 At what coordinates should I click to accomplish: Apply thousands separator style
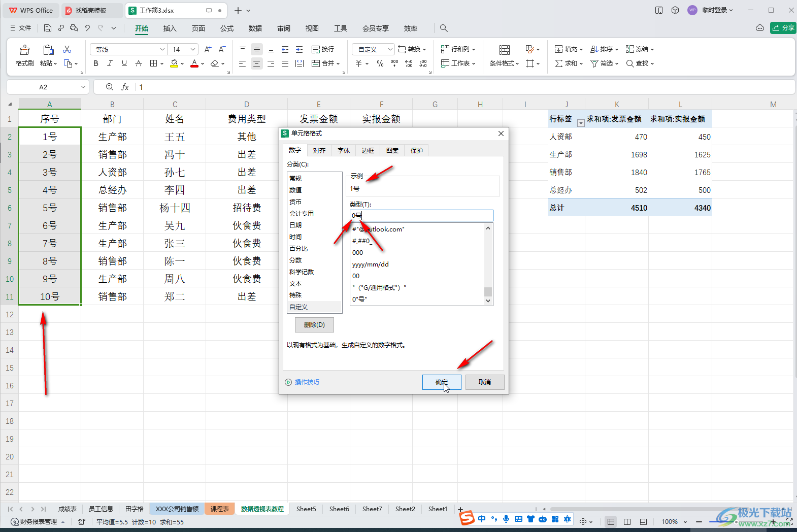click(x=394, y=63)
